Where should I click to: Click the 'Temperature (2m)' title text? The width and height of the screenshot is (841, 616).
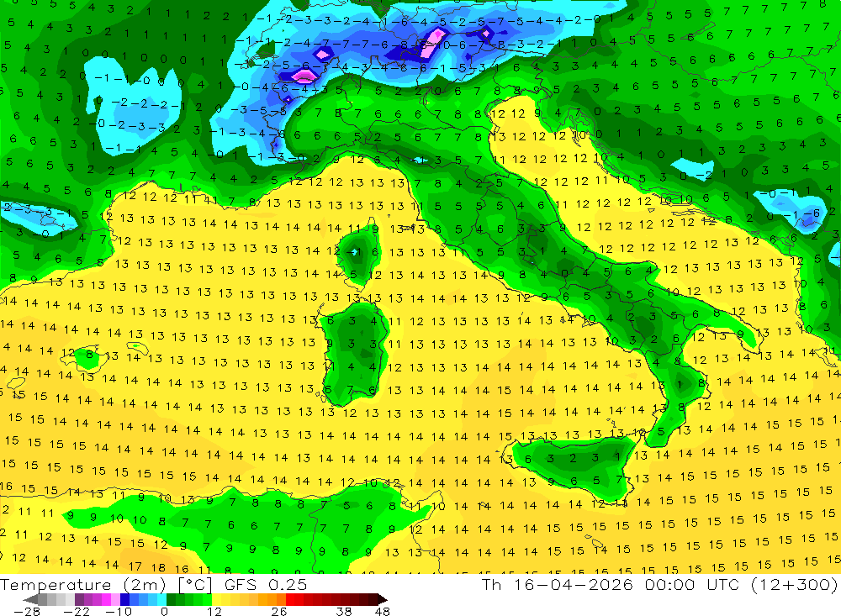click(x=83, y=585)
